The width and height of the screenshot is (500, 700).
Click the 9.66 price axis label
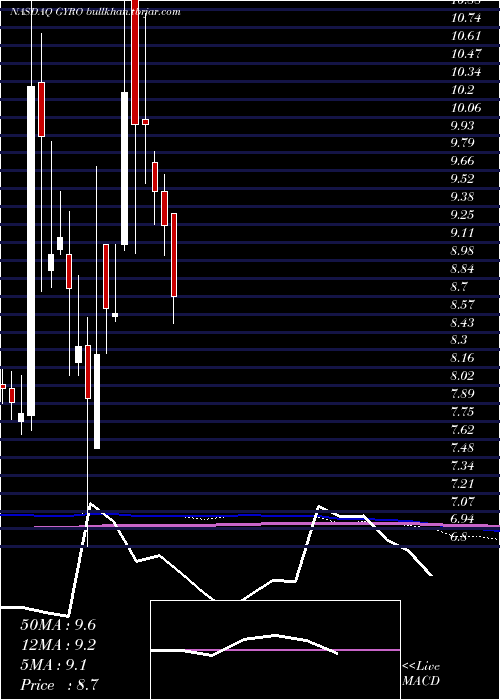[x=462, y=161]
